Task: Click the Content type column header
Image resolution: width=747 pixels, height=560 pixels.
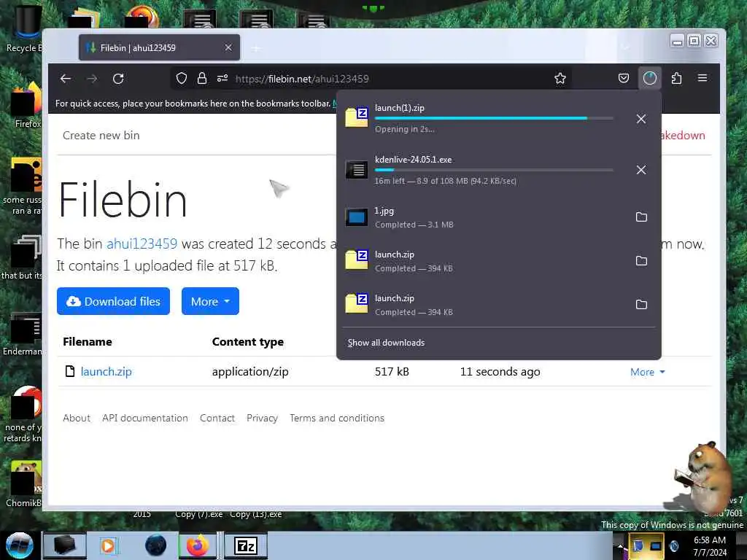Action: pos(248,342)
